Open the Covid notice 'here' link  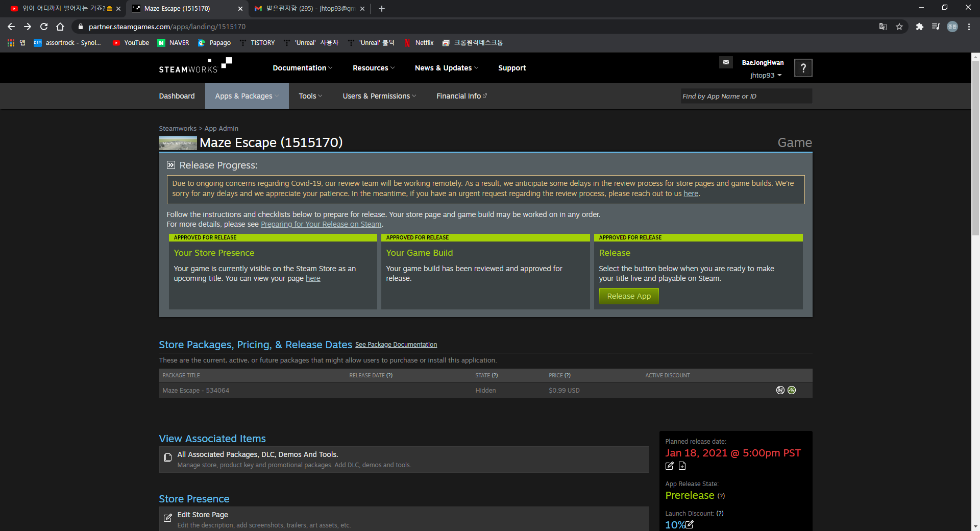click(x=691, y=194)
